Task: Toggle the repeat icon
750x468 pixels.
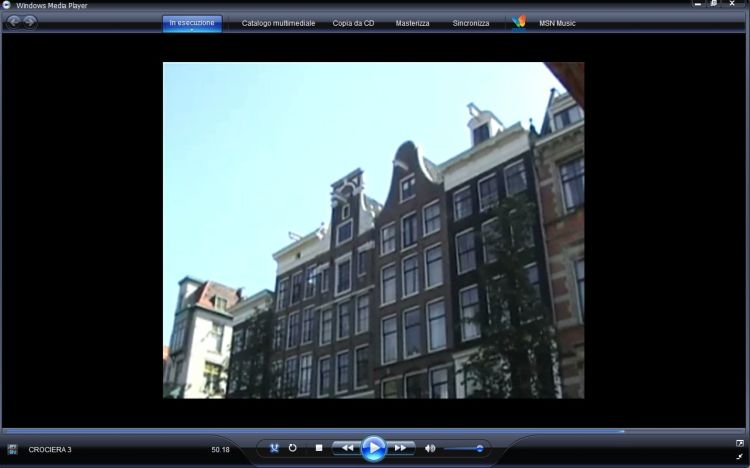Action: tap(293, 448)
